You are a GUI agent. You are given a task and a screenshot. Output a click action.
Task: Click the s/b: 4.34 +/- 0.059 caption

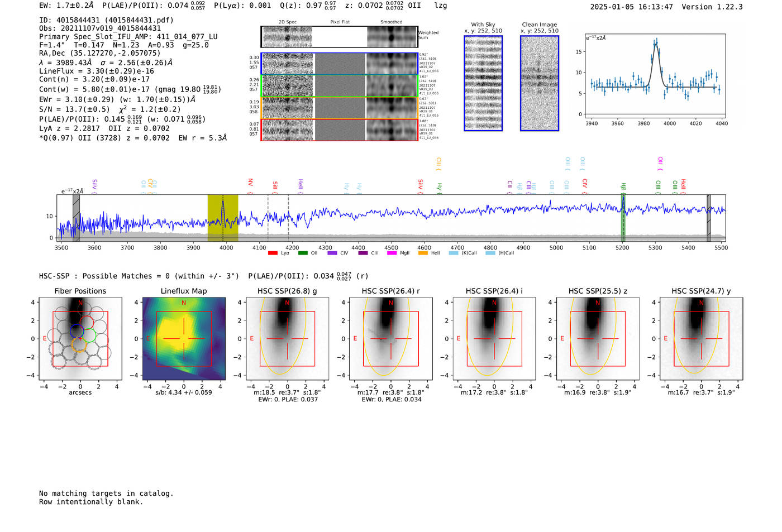(184, 392)
